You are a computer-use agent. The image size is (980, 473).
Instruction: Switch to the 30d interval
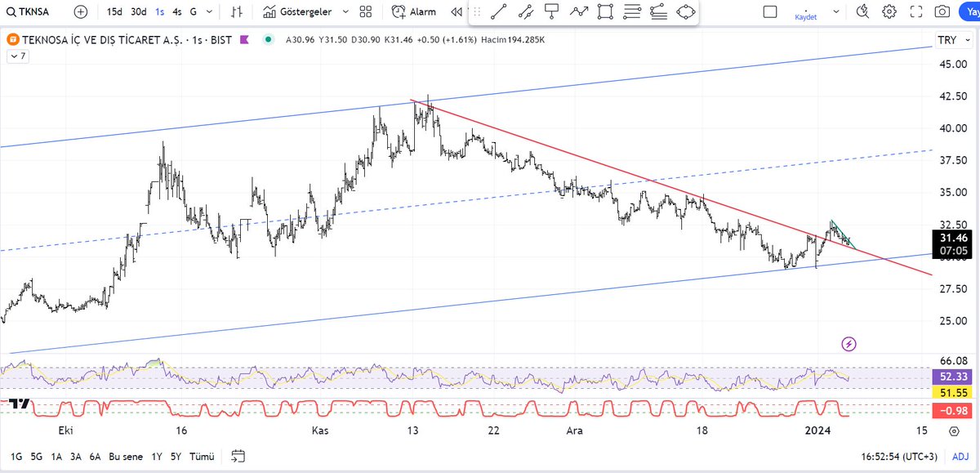pyautogui.click(x=139, y=12)
